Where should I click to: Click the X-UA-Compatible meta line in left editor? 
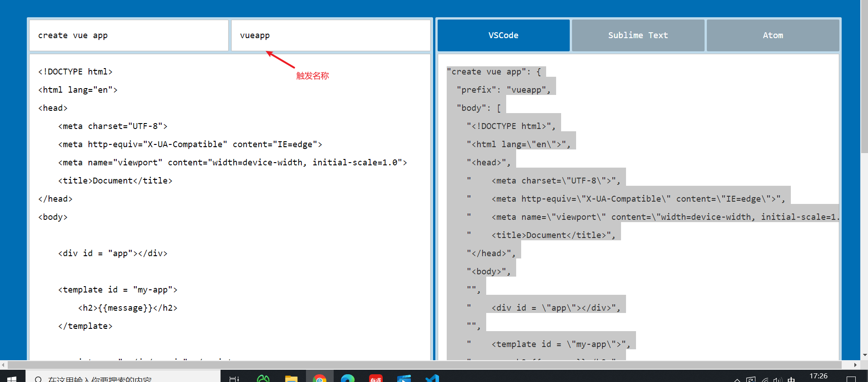[190, 144]
